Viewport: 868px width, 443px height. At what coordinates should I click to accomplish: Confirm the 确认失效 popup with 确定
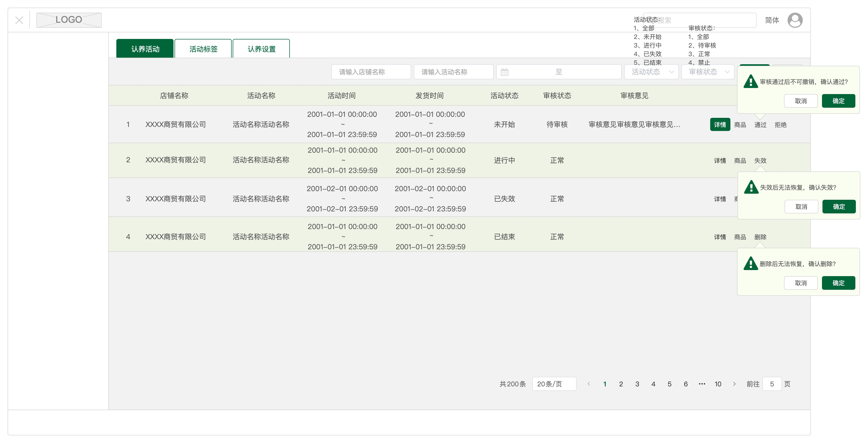pos(839,207)
